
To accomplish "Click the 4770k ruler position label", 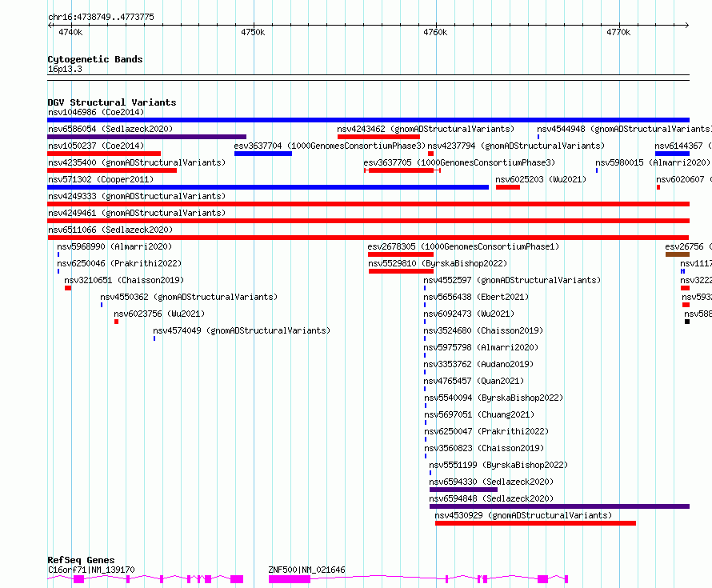I will (x=618, y=32).
